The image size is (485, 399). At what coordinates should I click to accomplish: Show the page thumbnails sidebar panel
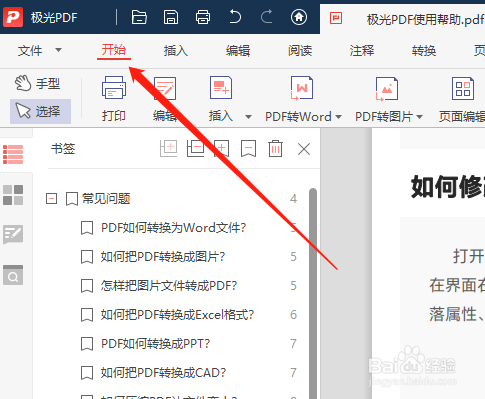click(x=13, y=195)
